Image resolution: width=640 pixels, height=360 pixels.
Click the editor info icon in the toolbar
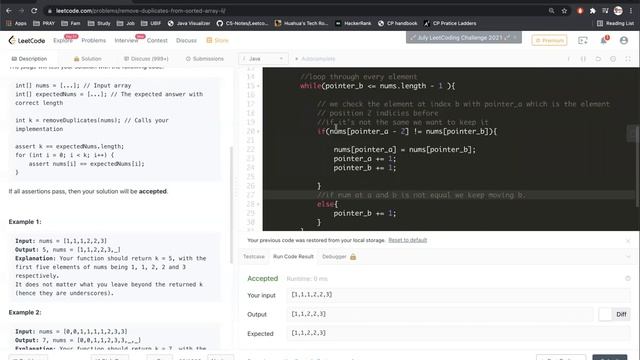point(569,59)
